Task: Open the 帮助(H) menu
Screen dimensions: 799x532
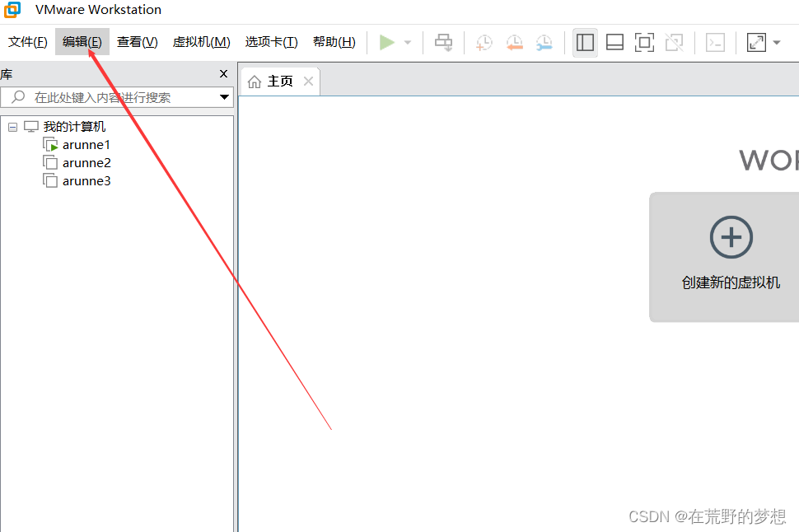Action: pyautogui.click(x=334, y=42)
